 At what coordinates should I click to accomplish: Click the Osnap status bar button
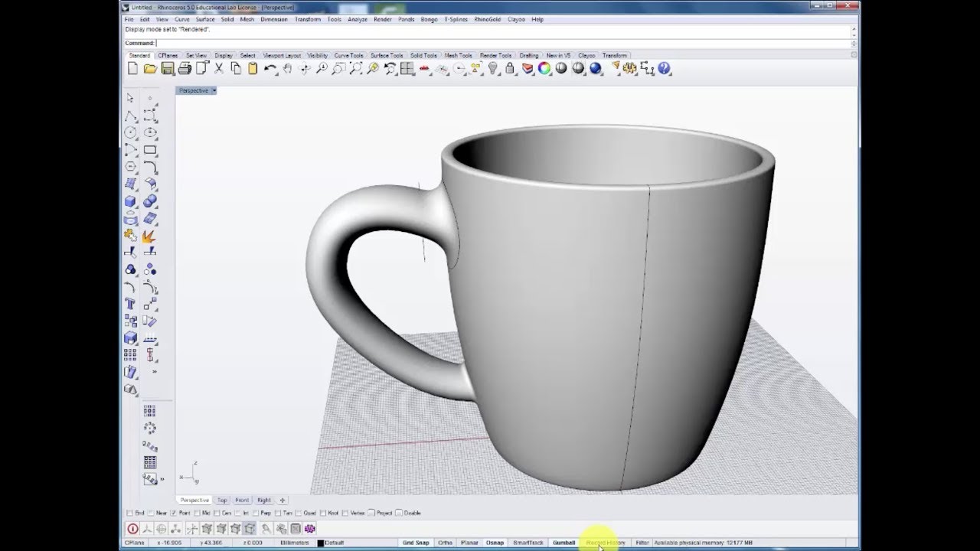coord(495,543)
